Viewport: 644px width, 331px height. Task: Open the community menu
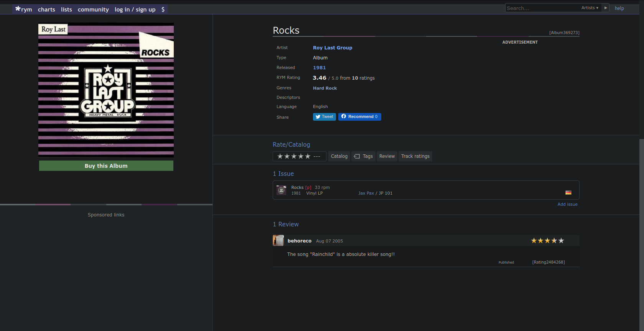coord(93,9)
